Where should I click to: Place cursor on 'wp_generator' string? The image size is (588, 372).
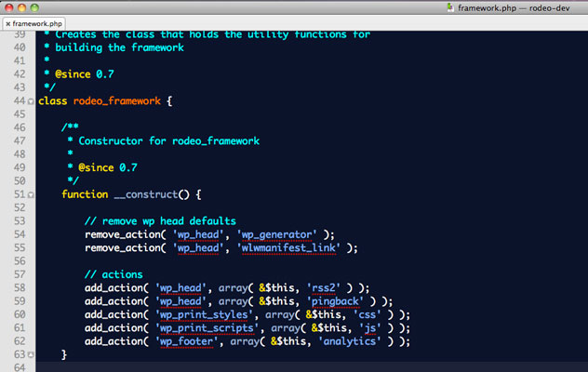(x=278, y=234)
